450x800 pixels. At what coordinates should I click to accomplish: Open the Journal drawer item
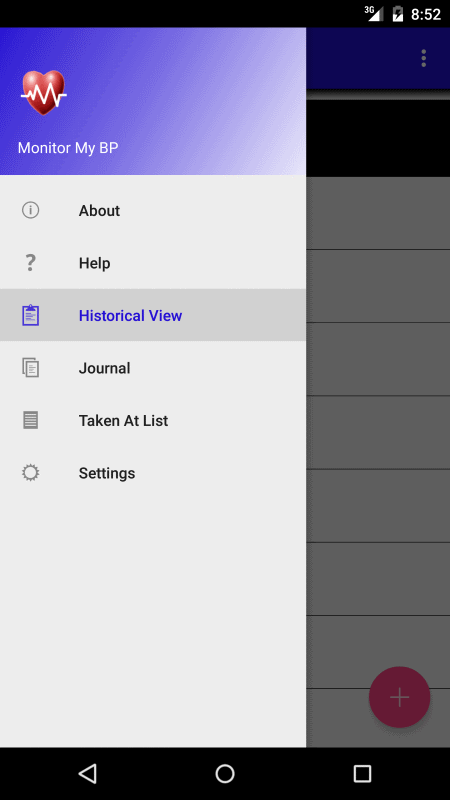tap(153, 368)
